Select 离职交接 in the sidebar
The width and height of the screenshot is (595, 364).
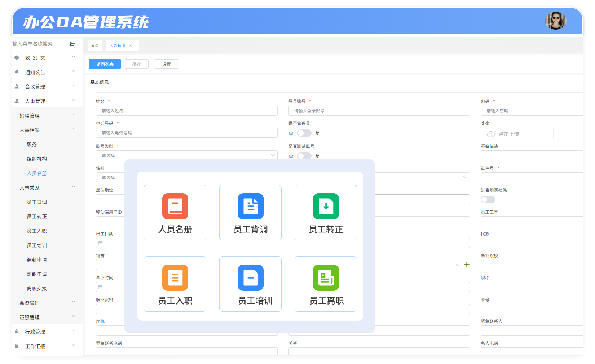coord(37,289)
